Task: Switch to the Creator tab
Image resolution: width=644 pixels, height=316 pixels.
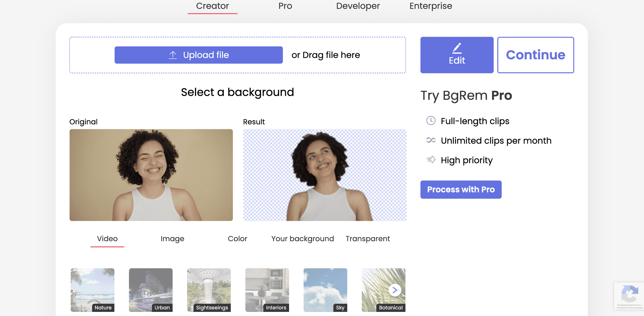Action: [212, 6]
